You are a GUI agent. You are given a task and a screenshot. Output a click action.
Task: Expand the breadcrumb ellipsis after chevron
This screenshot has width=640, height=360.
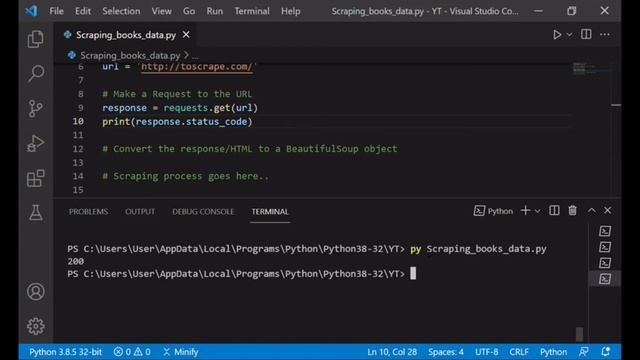(x=196, y=56)
